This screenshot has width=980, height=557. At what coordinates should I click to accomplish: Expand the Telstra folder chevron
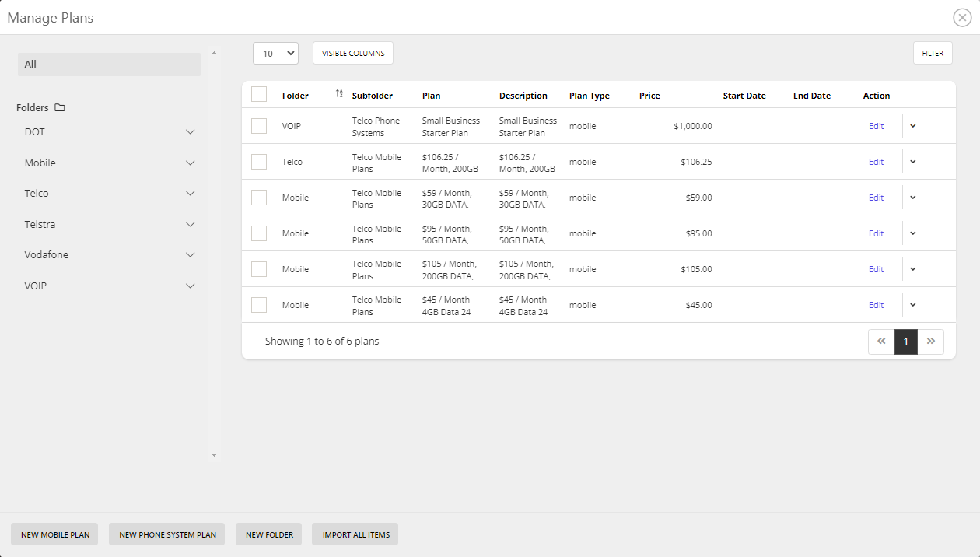pyautogui.click(x=191, y=225)
